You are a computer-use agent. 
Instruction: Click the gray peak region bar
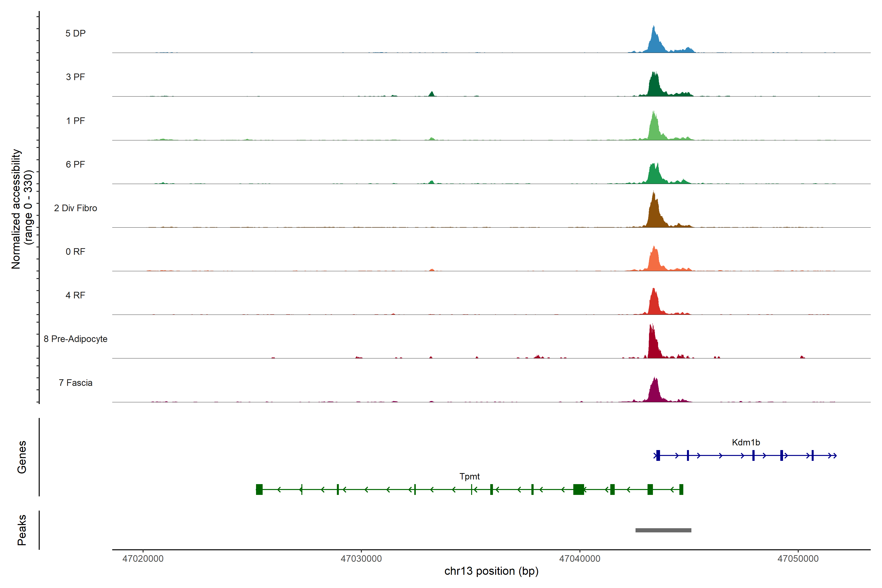[663, 530]
